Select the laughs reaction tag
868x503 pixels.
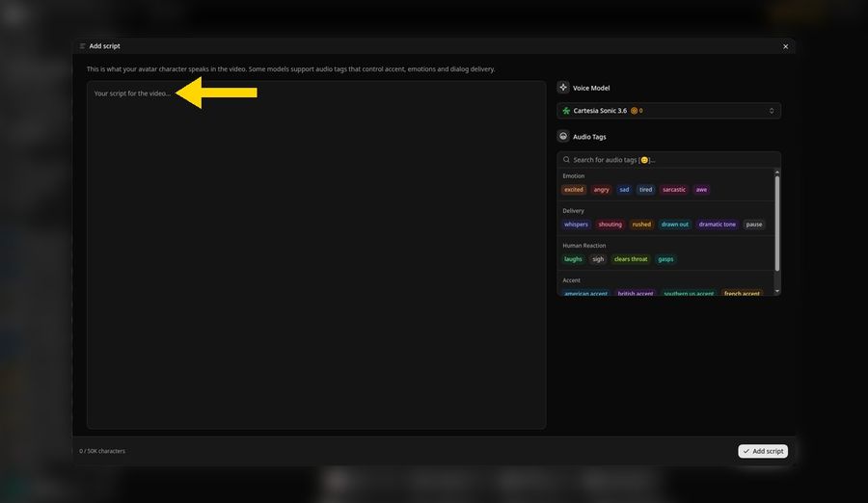(x=573, y=259)
